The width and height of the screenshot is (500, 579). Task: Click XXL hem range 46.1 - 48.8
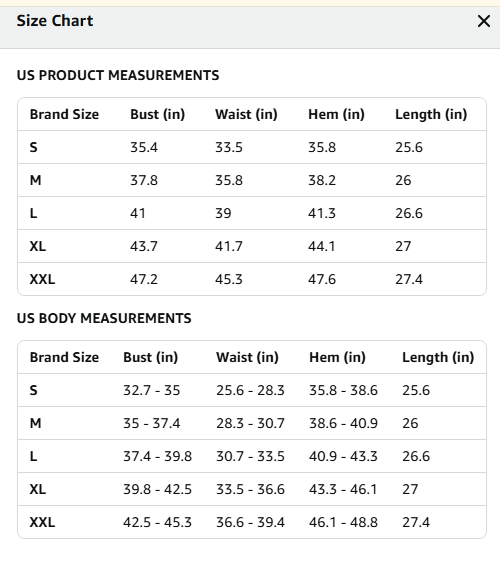pos(343,522)
